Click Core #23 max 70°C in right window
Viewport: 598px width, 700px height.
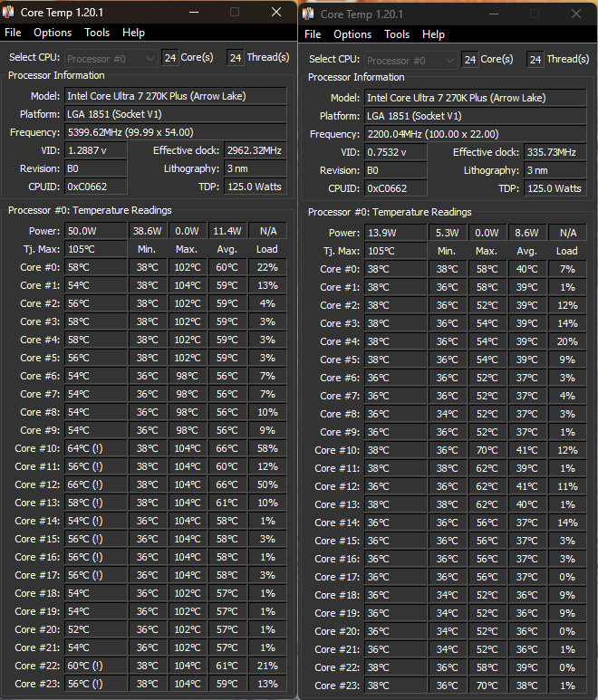coord(487,686)
